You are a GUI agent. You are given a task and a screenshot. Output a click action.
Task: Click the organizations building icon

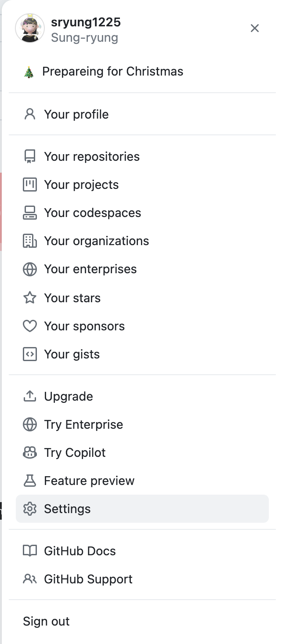coord(29,241)
